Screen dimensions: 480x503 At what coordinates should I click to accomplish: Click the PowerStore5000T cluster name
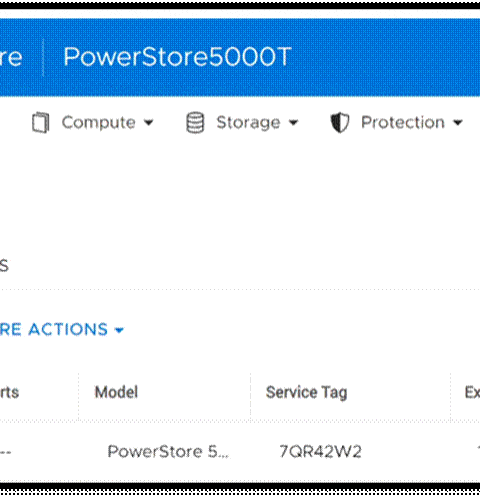click(x=177, y=57)
